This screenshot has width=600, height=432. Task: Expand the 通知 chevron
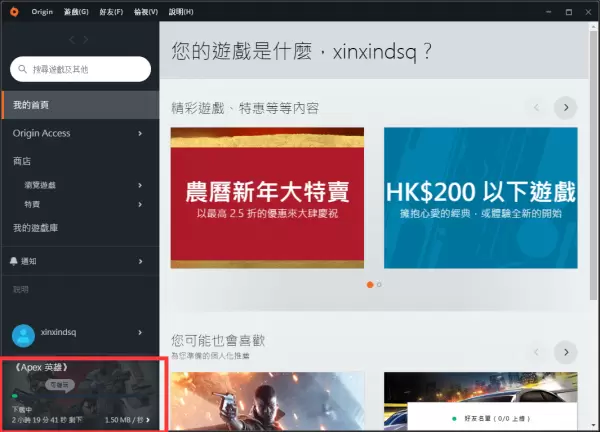click(140, 261)
